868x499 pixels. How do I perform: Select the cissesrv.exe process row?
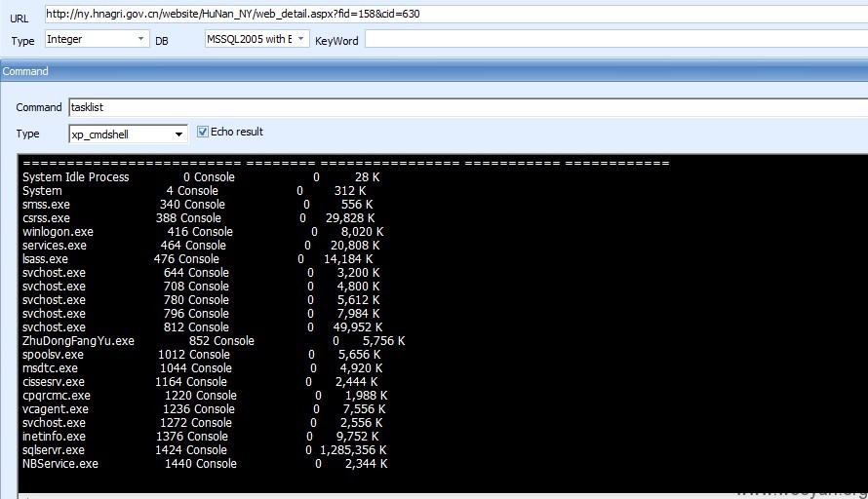coord(200,382)
